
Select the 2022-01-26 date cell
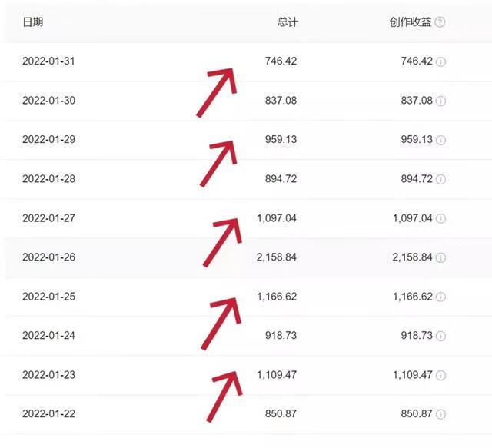coord(48,257)
